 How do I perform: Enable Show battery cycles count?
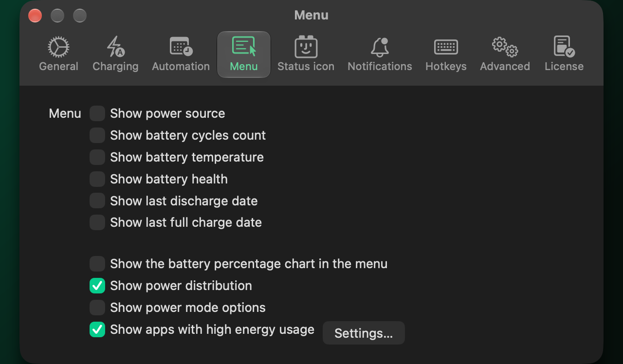tap(97, 135)
